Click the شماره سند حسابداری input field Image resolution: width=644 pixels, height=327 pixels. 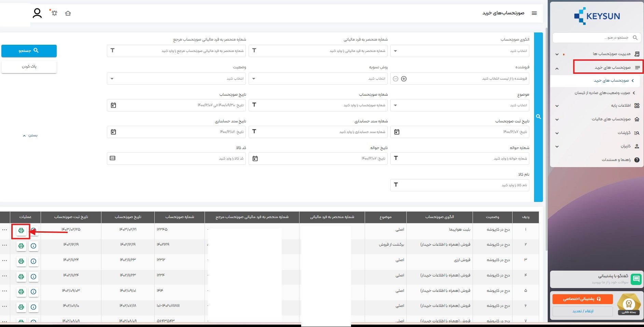[x=318, y=132]
